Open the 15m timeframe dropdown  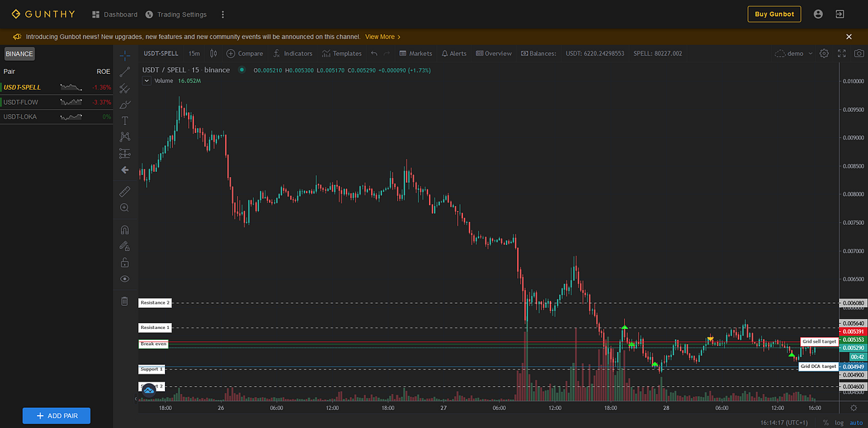(x=194, y=53)
